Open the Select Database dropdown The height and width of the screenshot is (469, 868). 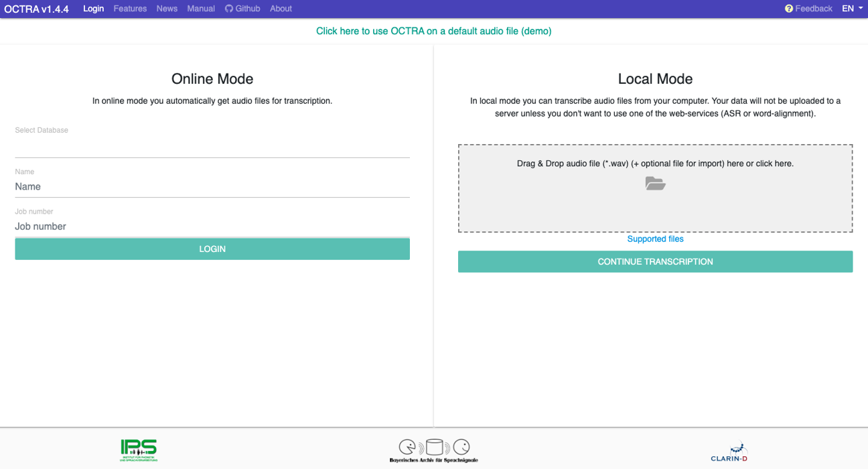(x=212, y=144)
